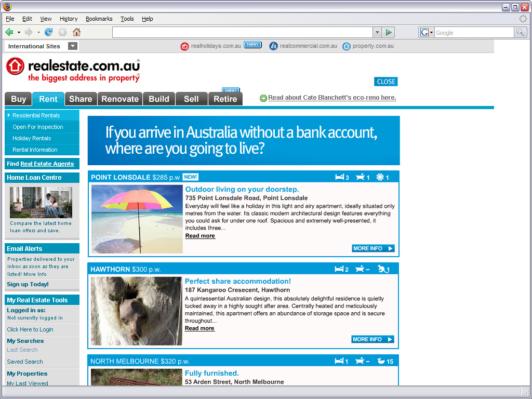
Task: Read more about the Hawthorn residence
Action: 199,328
